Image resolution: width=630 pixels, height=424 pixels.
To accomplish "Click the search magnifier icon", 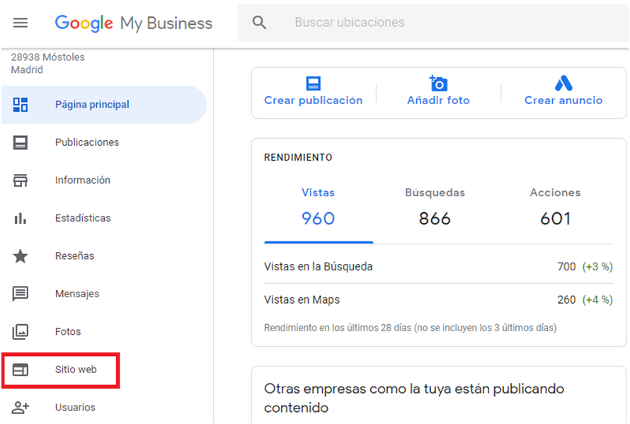I will point(259,23).
